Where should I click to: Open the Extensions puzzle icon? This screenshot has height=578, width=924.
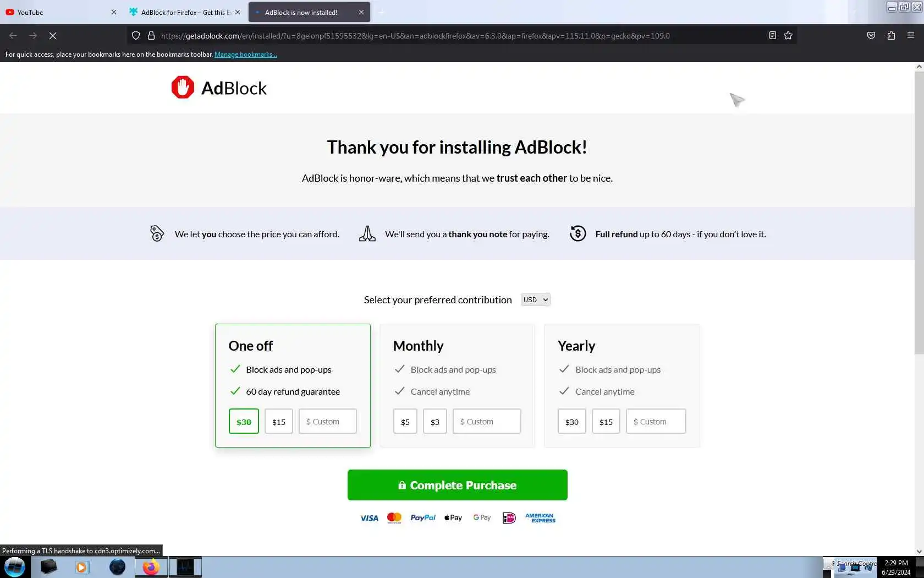click(x=891, y=36)
